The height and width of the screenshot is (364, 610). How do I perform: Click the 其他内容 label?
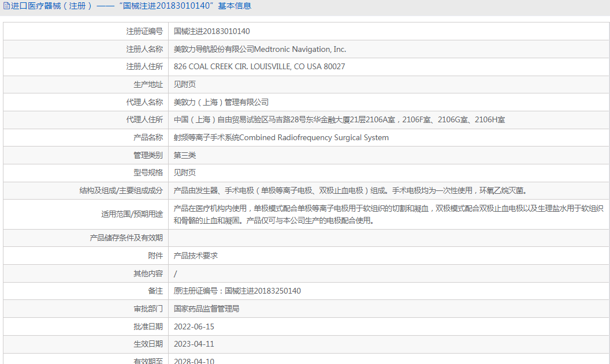[x=148, y=274]
